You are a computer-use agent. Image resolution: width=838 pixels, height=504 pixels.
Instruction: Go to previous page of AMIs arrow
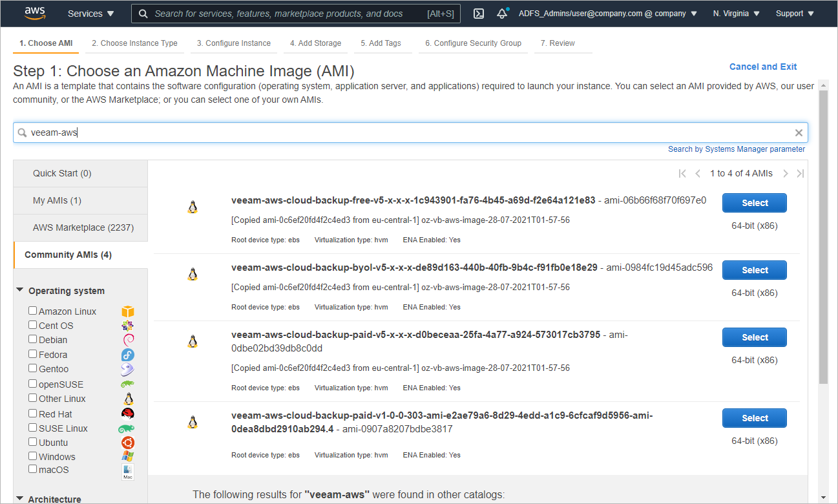[x=698, y=173]
